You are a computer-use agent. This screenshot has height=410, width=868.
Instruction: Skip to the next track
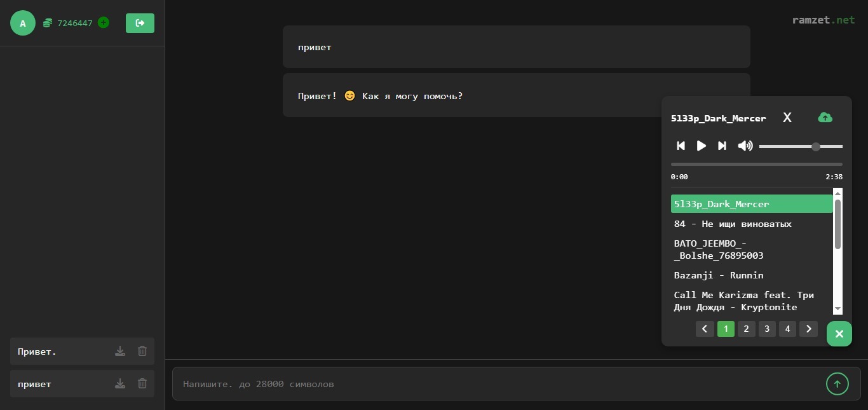click(x=722, y=146)
